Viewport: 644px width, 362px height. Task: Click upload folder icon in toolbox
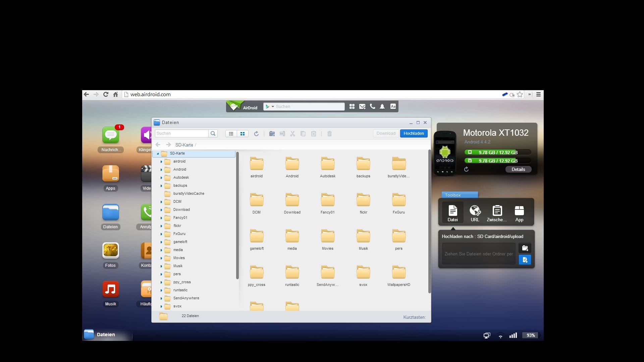point(525,248)
